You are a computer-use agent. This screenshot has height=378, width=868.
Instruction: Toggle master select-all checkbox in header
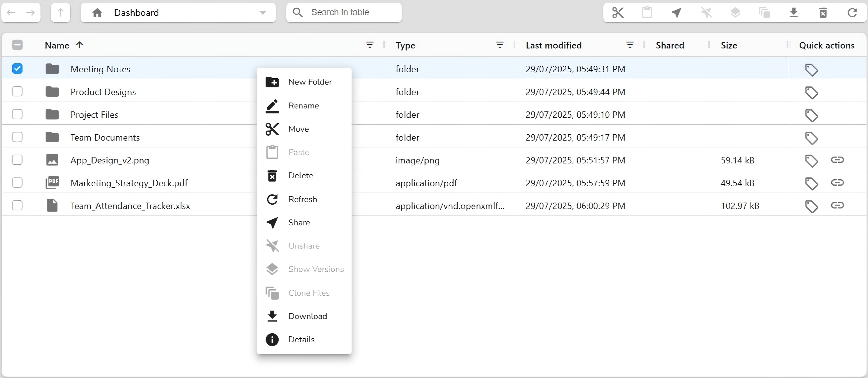click(x=17, y=45)
